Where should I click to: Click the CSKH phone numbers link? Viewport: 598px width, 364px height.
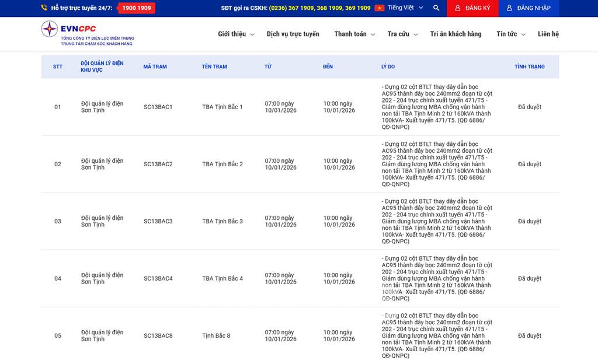319,8
